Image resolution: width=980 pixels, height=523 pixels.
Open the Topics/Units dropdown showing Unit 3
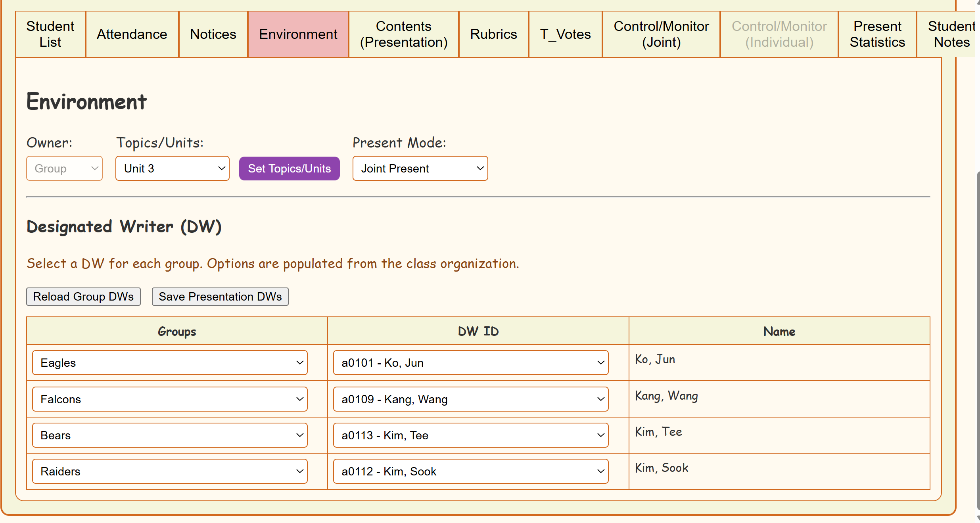point(172,169)
